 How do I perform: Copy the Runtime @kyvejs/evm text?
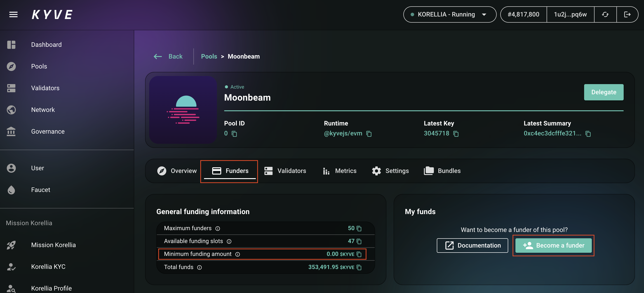(369, 134)
